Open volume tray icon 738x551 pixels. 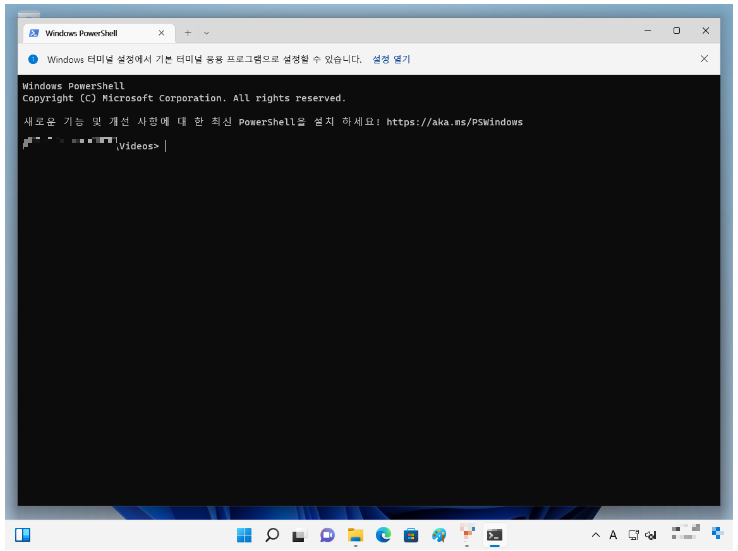pos(651,535)
